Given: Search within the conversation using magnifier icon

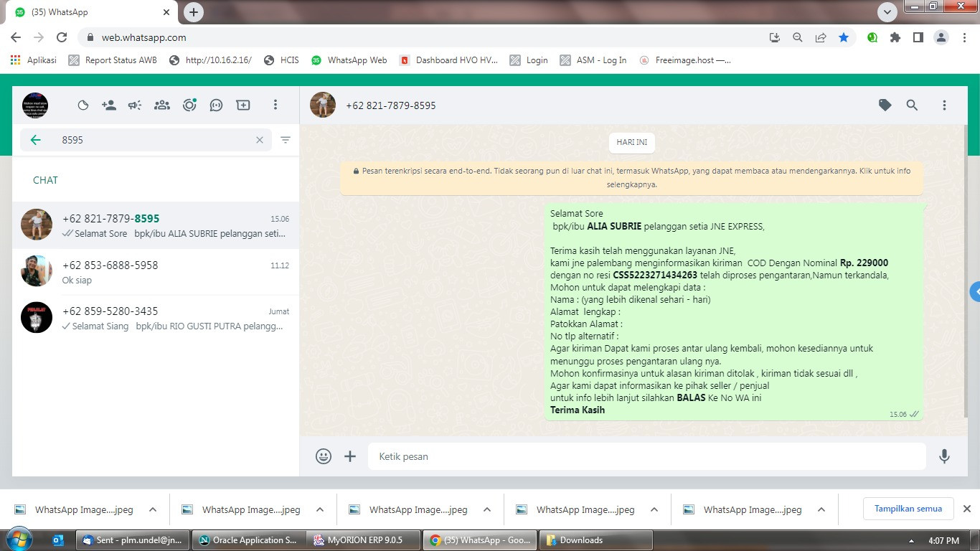Looking at the screenshot, I should (912, 105).
